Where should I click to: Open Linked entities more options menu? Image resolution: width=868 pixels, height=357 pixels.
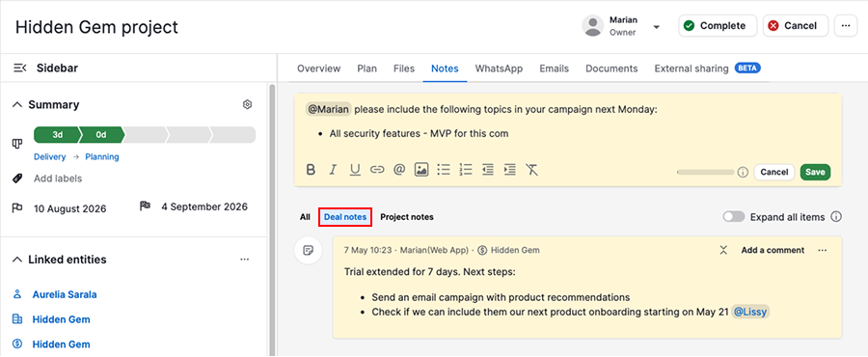click(245, 259)
